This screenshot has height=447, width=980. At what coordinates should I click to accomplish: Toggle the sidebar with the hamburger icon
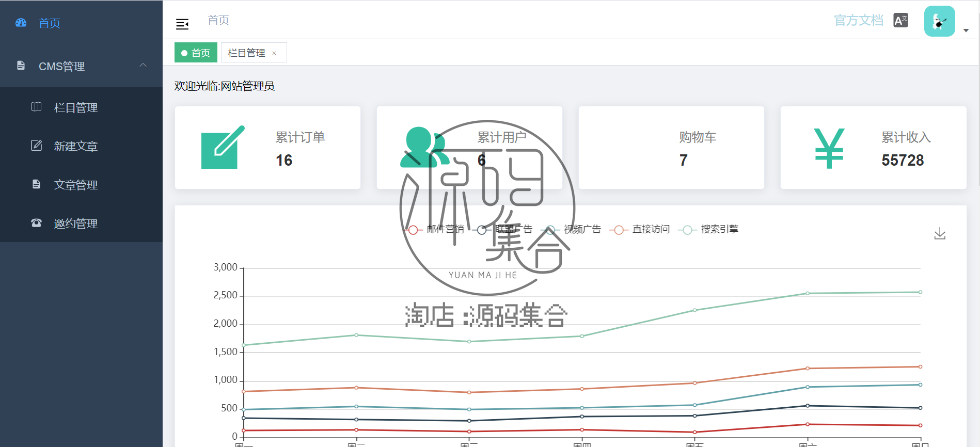[x=182, y=24]
